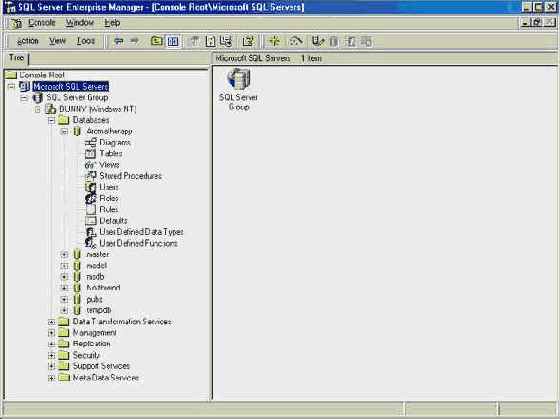Viewport: 560px width, 419px height.
Task: Click the New Login toolbar icon
Action: click(350, 41)
